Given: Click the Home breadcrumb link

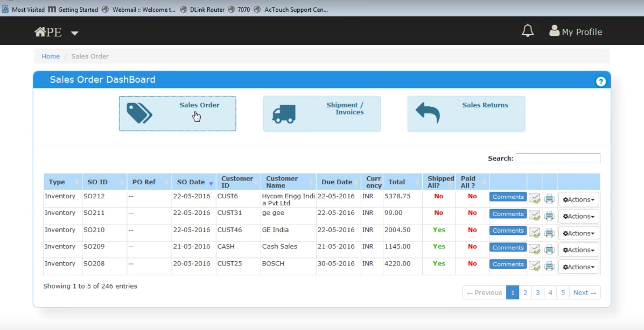Looking at the screenshot, I should pyautogui.click(x=51, y=56).
